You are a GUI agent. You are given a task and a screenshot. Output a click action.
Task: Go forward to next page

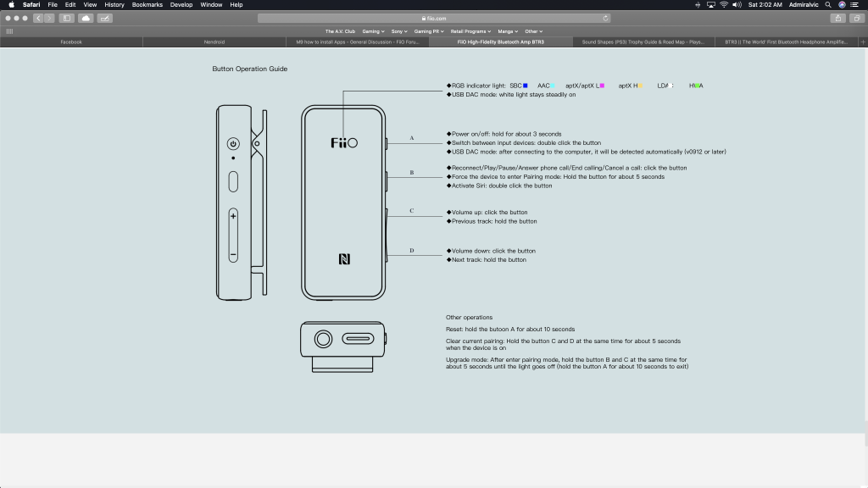pos(49,19)
